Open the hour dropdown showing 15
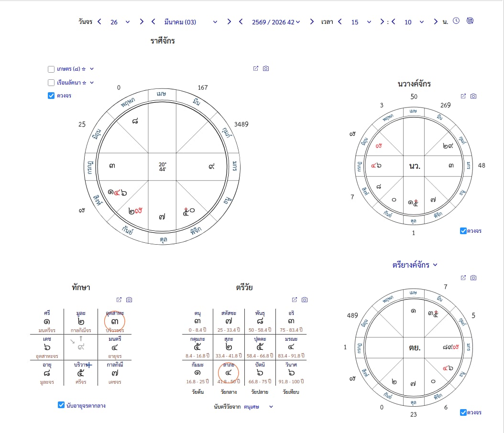The height and width of the screenshot is (433, 504). click(361, 22)
